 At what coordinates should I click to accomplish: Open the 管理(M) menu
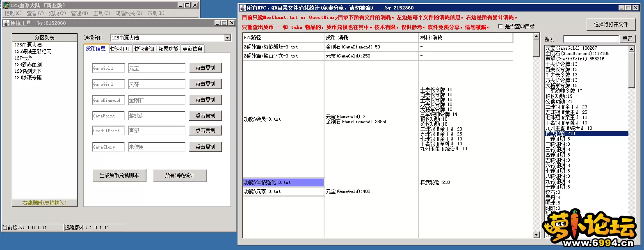pyautogui.click(x=80, y=13)
